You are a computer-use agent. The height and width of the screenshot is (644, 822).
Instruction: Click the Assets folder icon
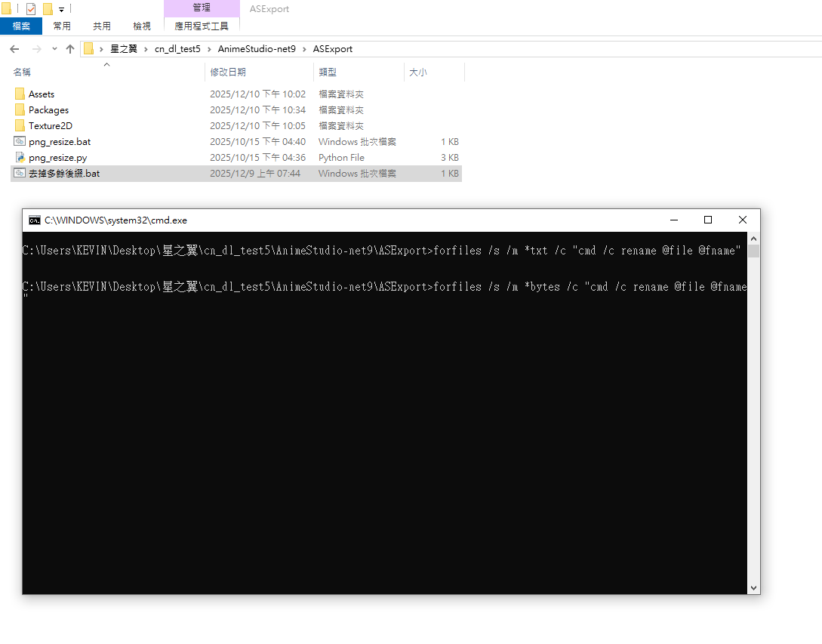[x=20, y=94]
